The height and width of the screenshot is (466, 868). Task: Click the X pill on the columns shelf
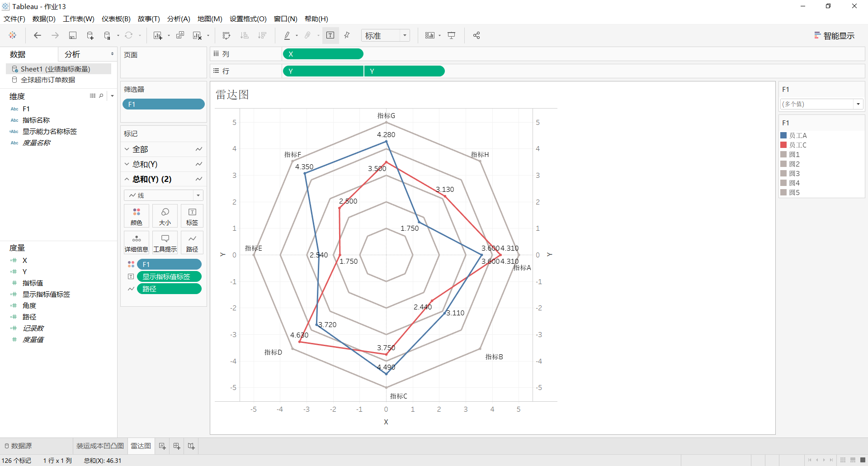tap(323, 54)
